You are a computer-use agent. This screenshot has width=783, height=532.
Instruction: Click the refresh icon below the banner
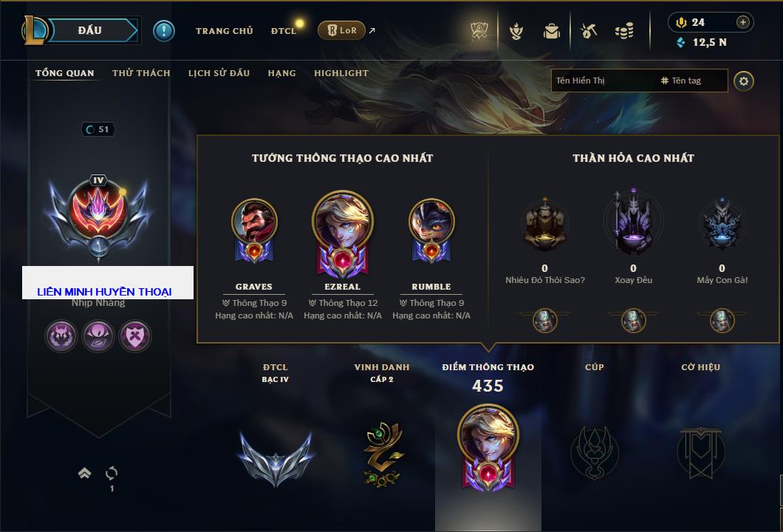[112, 473]
